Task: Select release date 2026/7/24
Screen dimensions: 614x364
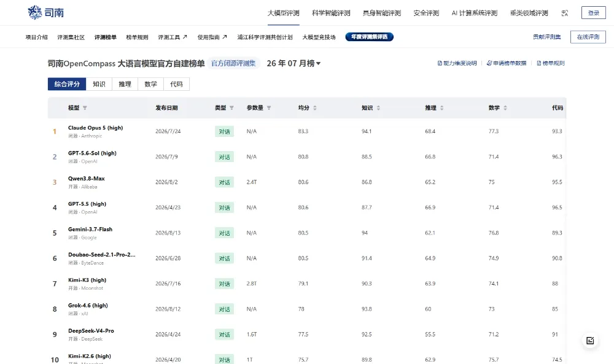Action: point(168,131)
